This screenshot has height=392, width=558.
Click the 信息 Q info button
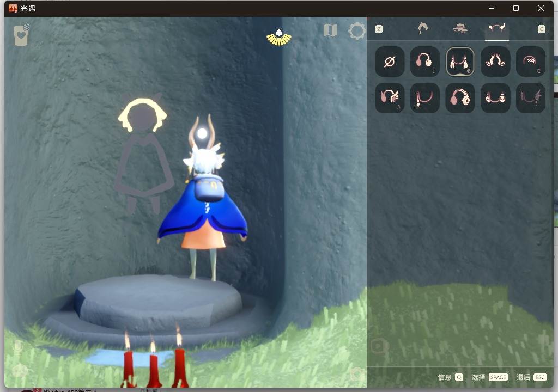pyautogui.click(x=450, y=377)
